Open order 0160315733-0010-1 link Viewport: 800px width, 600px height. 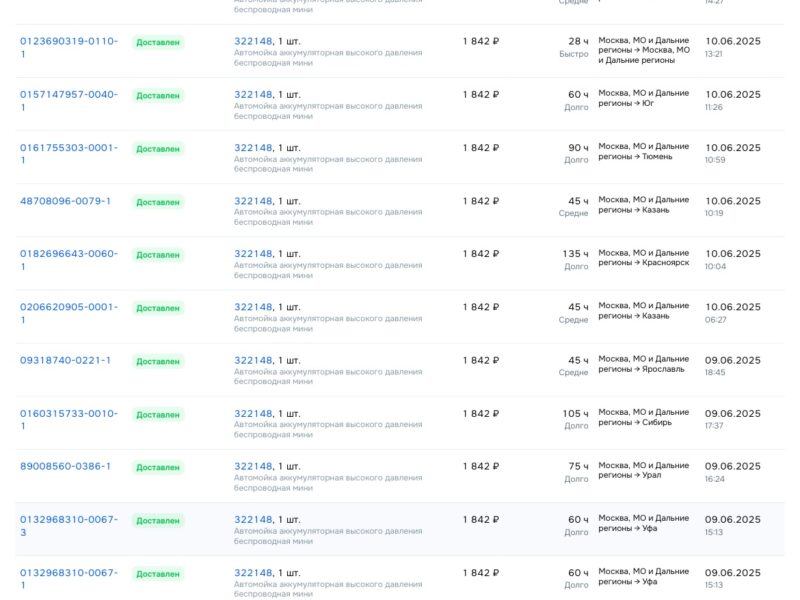(x=68, y=413)
